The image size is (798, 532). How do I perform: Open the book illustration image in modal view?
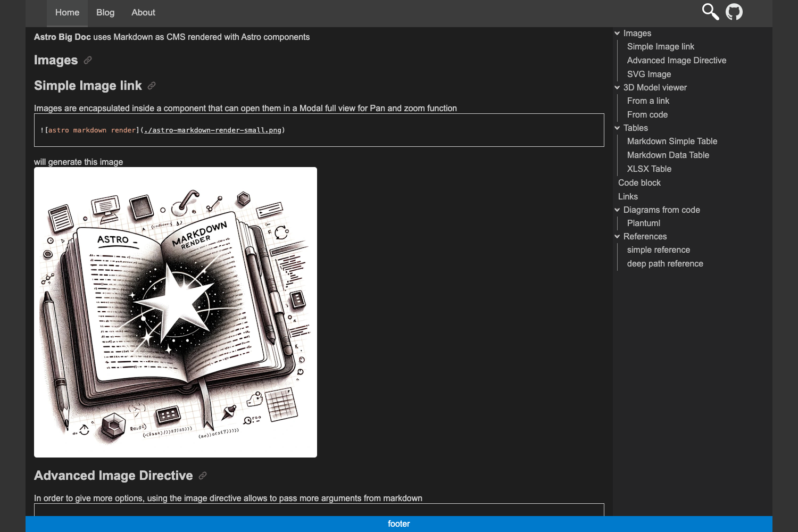[x=176, y=312]
